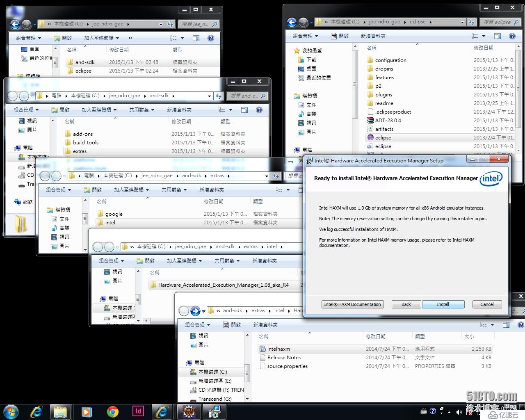
Task: Open 組合管理 dropdown in extras window
Action: click(x=59, y=190)
